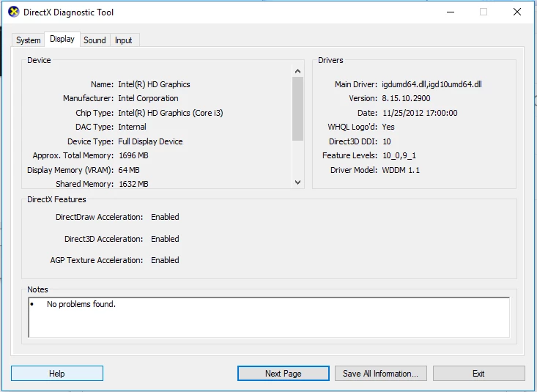Click the DAC Type value 'Internal'
Screen dimensions: 537x392
tap(132, 127)
